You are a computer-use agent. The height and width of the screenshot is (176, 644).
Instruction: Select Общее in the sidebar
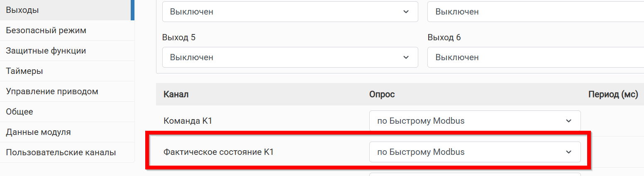pos(66,112)
